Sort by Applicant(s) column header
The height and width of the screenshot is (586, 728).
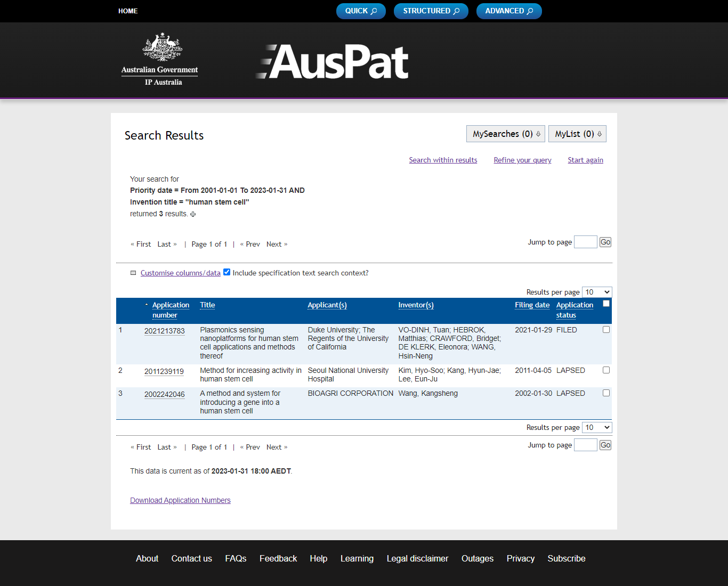tap(327, 305)
